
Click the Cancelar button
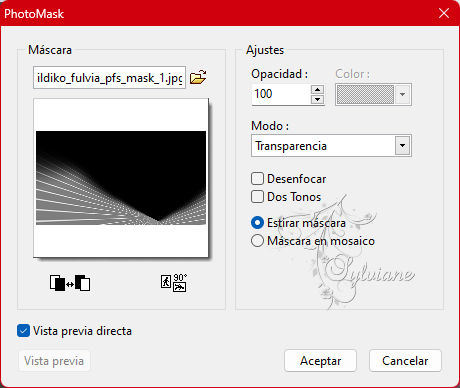point(405,361)
